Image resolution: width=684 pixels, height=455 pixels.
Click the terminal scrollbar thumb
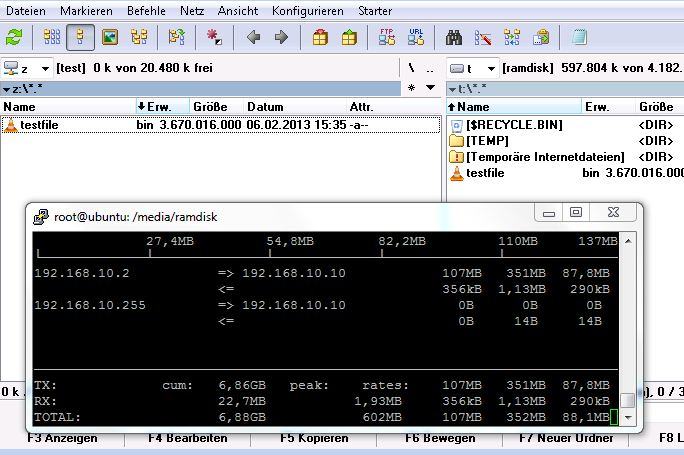point(628,400)
